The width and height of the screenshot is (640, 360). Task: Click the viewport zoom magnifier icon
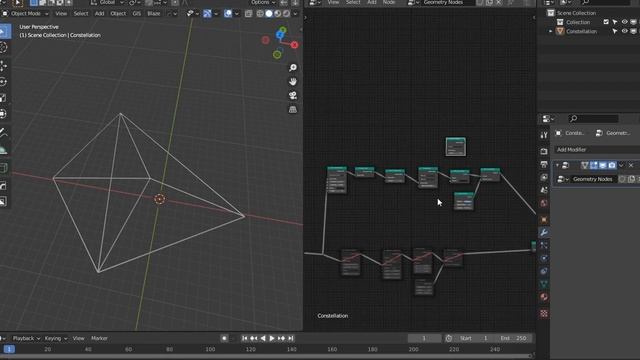click(x=293, y=68)
